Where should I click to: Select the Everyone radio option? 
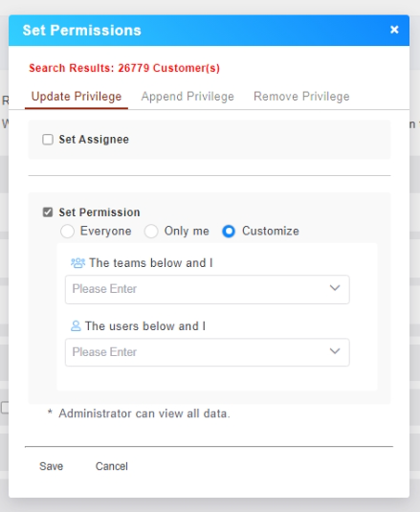pos(67,232)
